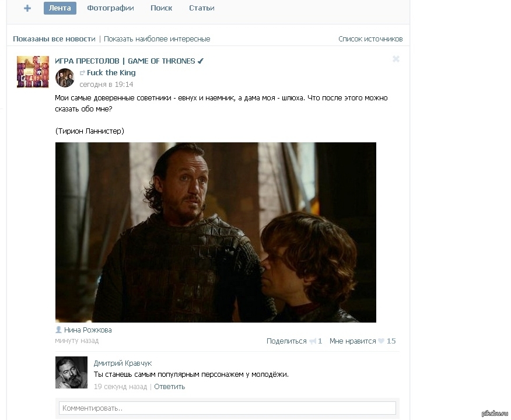Open Дмитрий Кравчук's avatar photo
Image resolution: width=511 pixels, height=420 pixels.
tap(71, 372)
